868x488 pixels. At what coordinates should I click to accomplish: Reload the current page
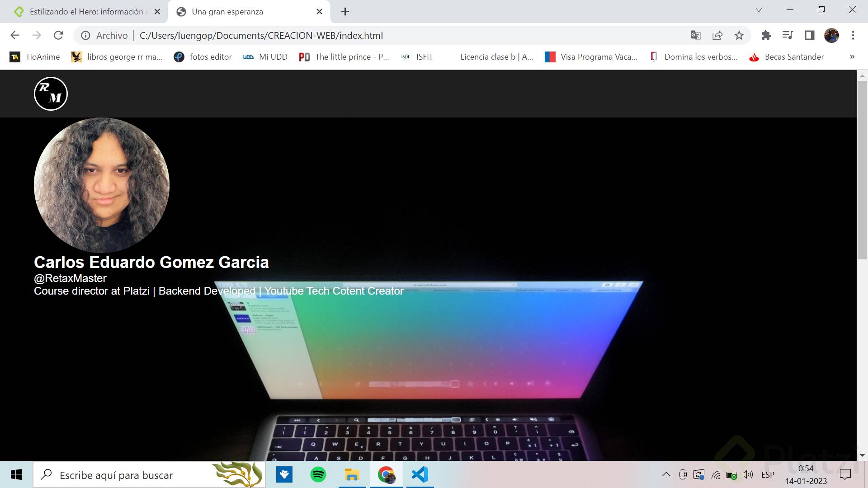coord(58,35)
